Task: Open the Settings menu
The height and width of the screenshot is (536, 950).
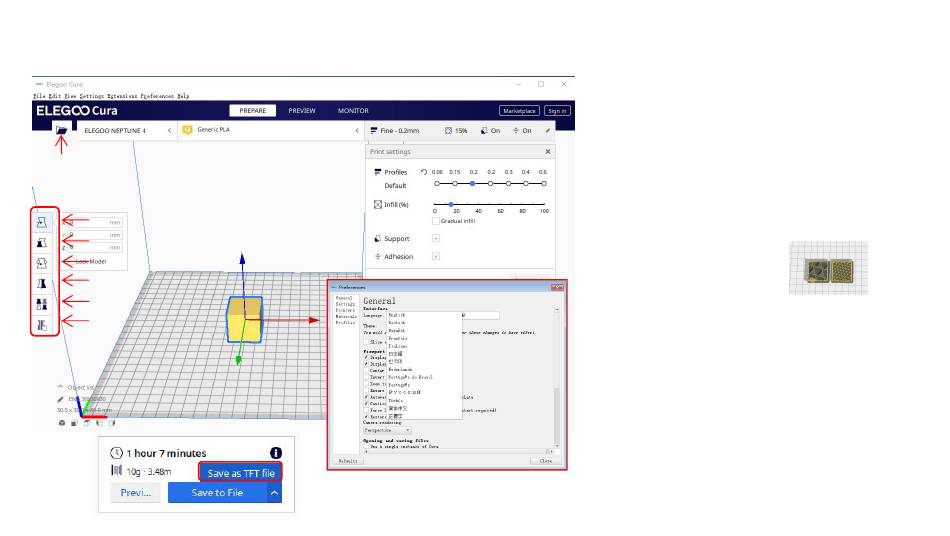Action: (91, 96)
